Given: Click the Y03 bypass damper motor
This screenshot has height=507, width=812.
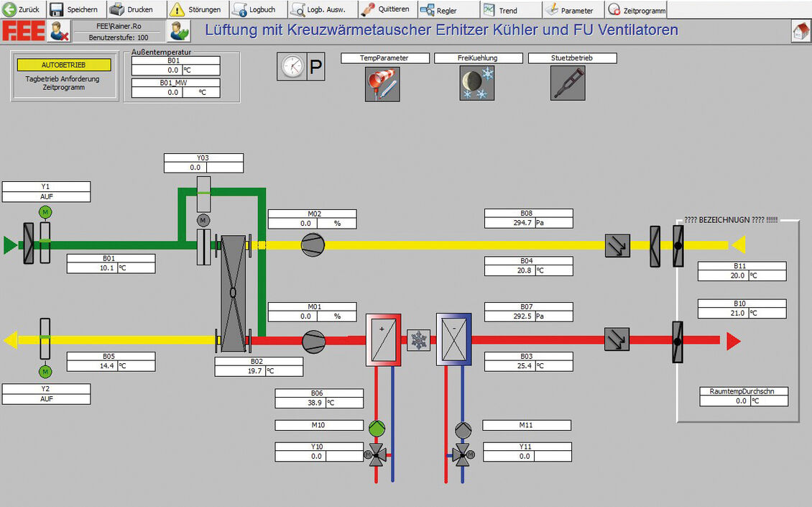Looking at the screenshot, I should click(203, 220).
